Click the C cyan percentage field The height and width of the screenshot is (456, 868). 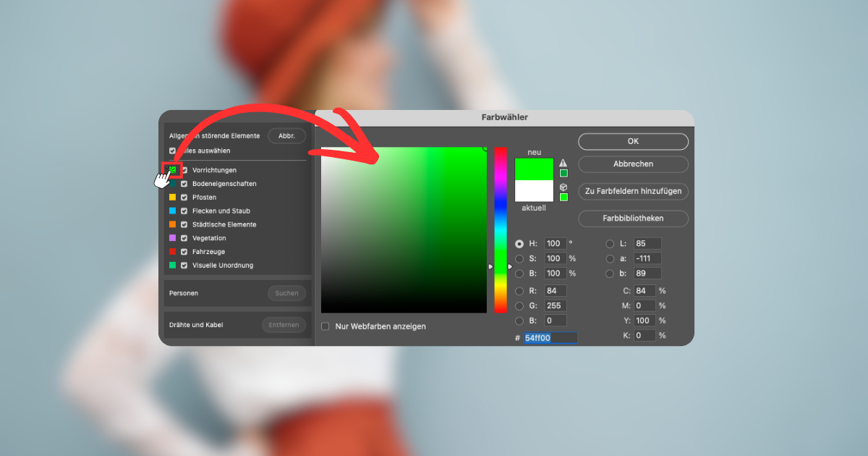point(645,291)
